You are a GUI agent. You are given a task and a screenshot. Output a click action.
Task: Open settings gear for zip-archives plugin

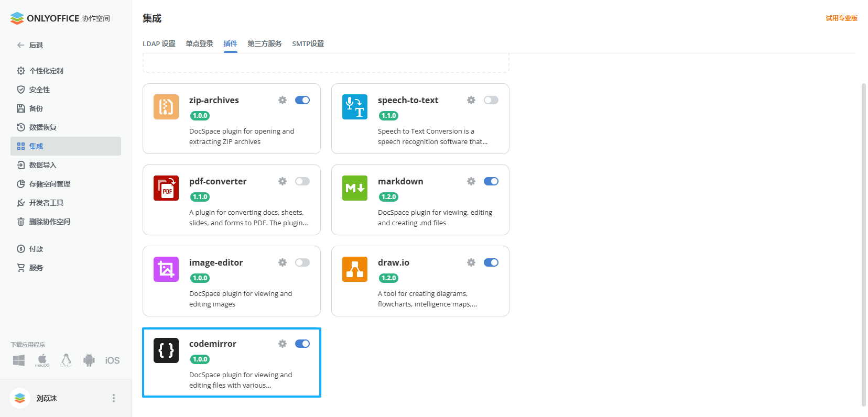click(x=283, y=100)
